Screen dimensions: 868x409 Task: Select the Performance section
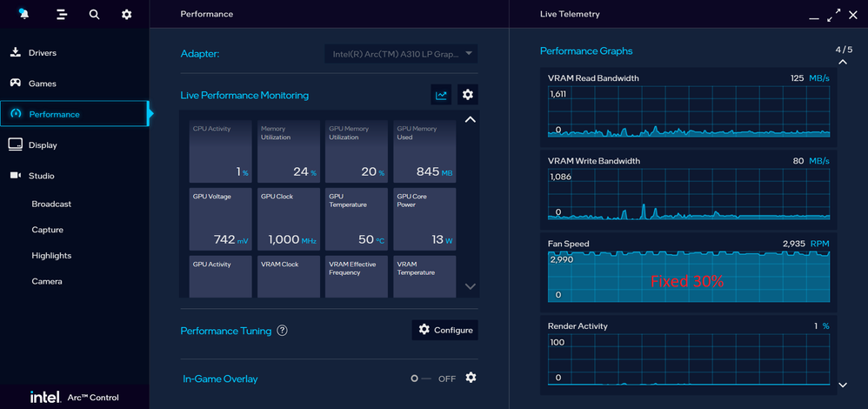point(74,114)
